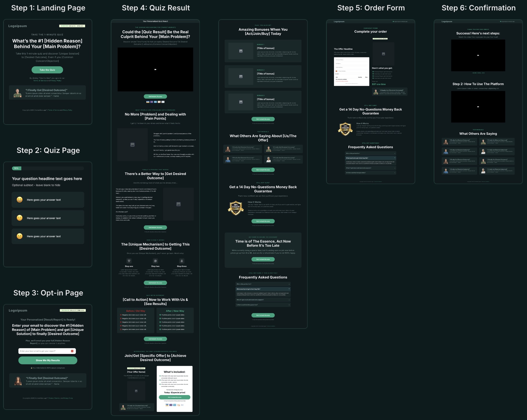Click the Step 1: Landing Page title
The image size is (527, 420).
pos(48,8)
